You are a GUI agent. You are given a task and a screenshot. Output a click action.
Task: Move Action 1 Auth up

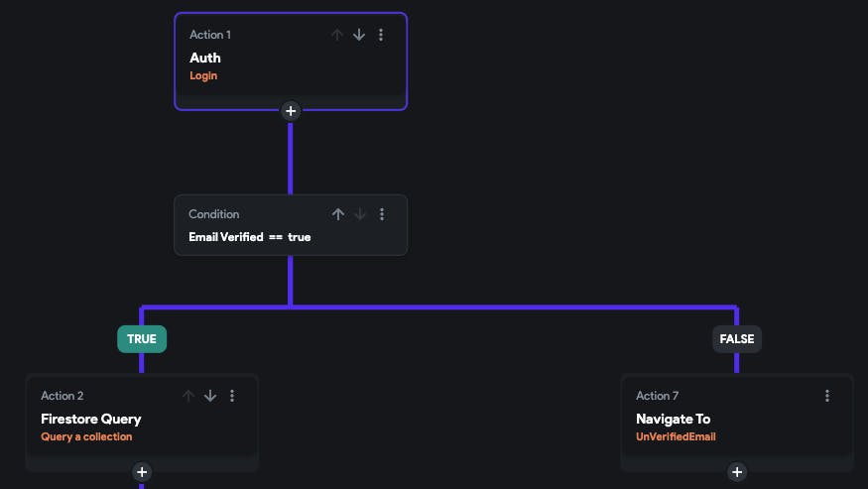coord(336,35)
